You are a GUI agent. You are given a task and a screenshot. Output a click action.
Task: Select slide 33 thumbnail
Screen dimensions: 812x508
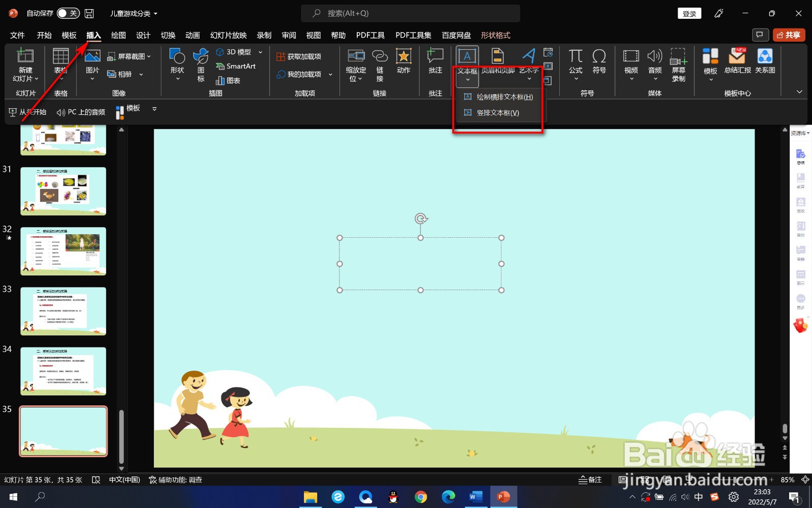pyautogui.click(x=63, y=311)
